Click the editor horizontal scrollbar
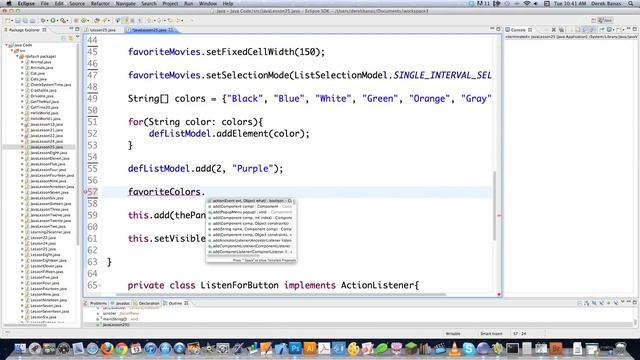This screenshot has height=360, width=640. pyautogui.click(x=280, y=294)
